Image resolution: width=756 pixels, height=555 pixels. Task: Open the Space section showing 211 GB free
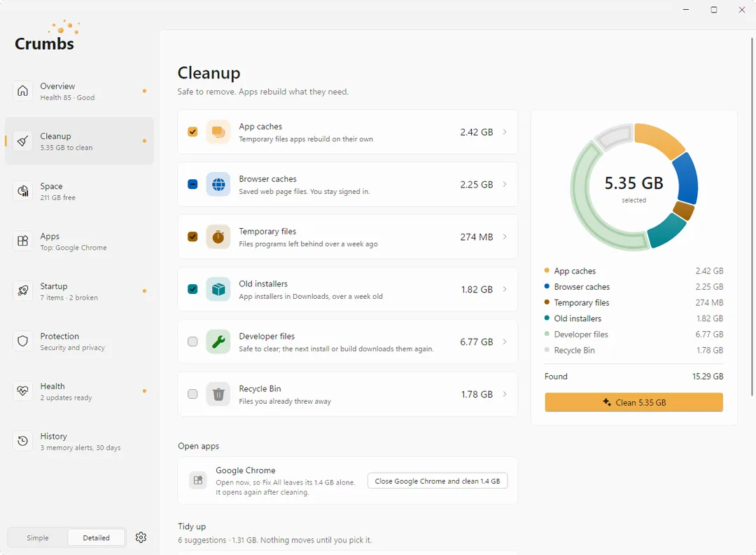tap(80, 192)
